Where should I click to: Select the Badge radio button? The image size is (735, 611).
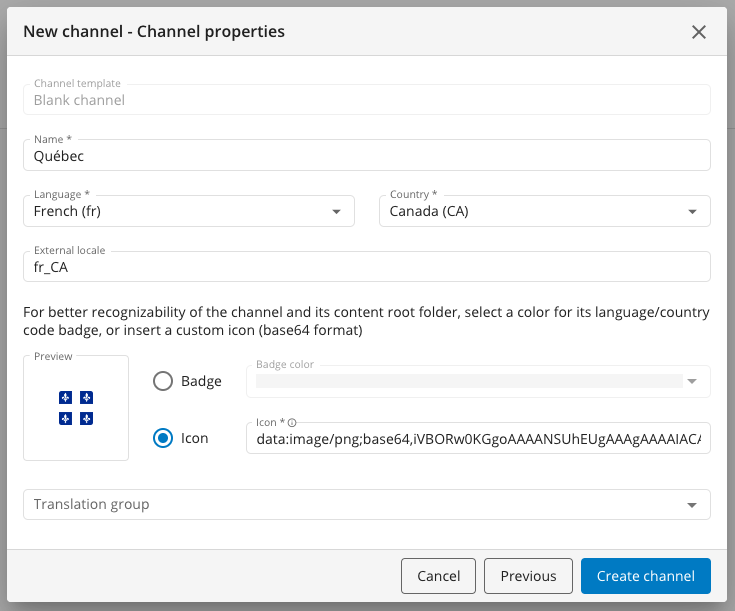(163, 381)
